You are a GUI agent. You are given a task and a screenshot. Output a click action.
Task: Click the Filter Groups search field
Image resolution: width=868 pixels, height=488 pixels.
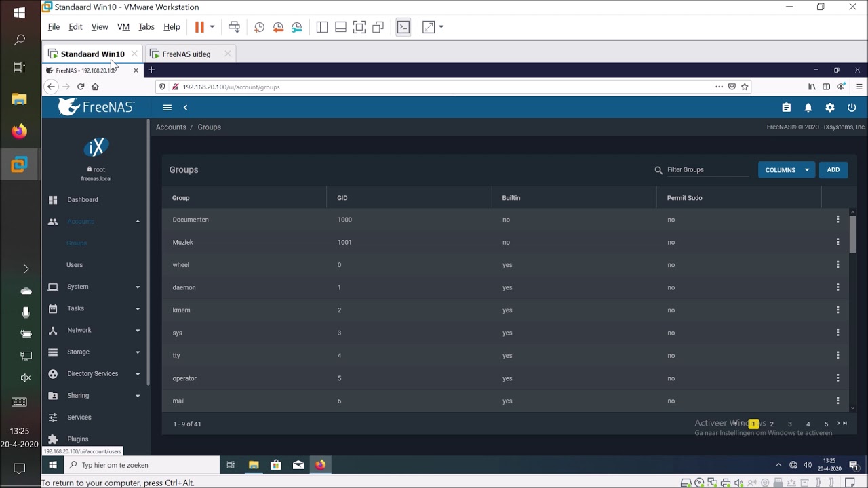[x=707, y=170]
